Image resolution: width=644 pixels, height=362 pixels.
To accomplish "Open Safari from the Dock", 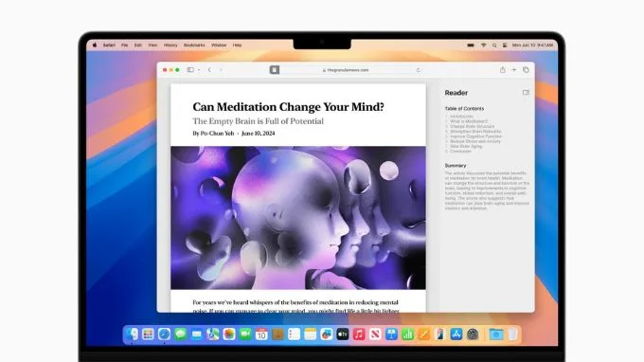I will 164,335.
